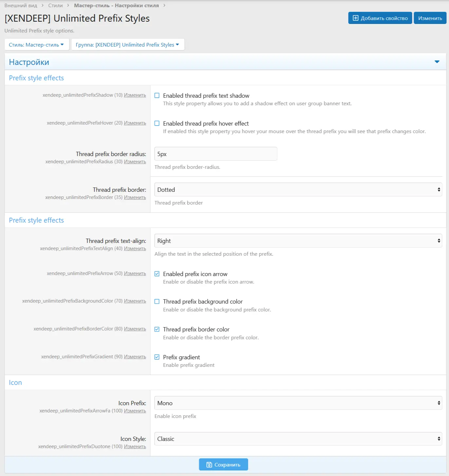Open the text-align dropdown showing Right
Viewport: 449px width, 476px height.
pos(298,241)
